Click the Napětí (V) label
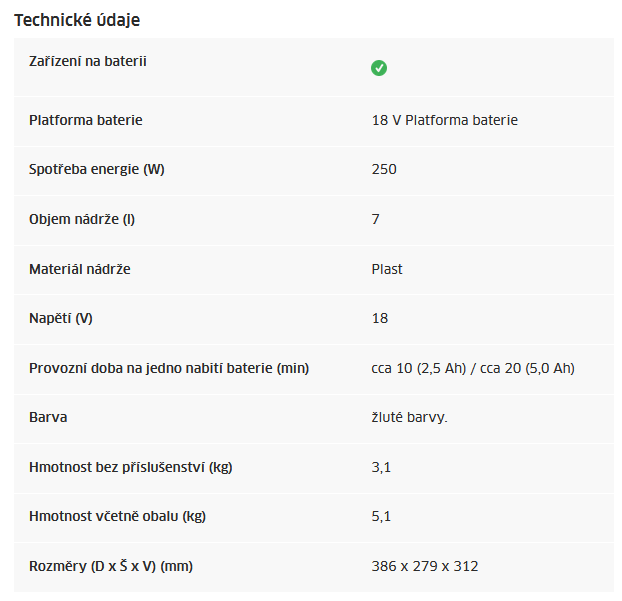Image resolution: width=622 pixels, height=601 pixels. coord(61,319)
